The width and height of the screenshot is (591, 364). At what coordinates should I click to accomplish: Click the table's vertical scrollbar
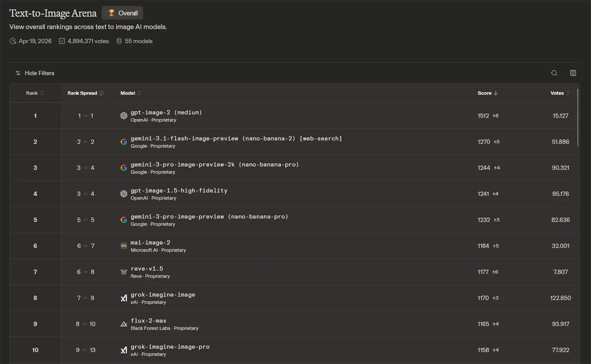tap(578, 118)
